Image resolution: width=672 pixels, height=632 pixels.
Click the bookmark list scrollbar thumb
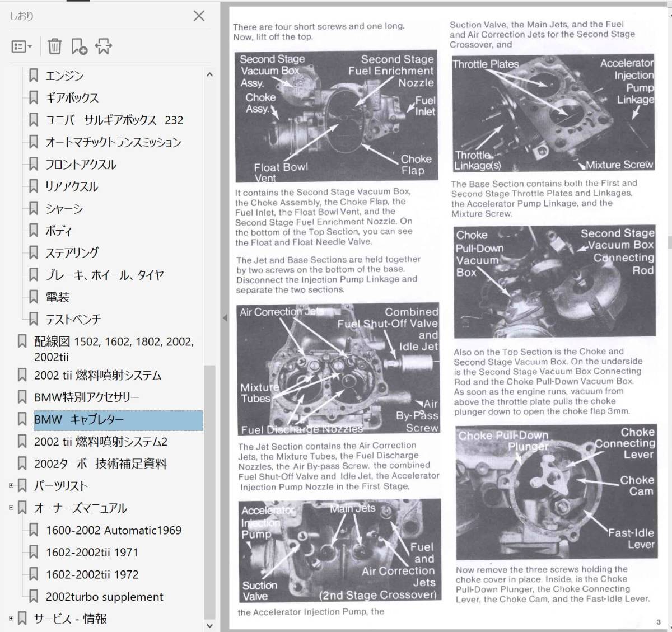pyautogui.click(x=209, y=491)
